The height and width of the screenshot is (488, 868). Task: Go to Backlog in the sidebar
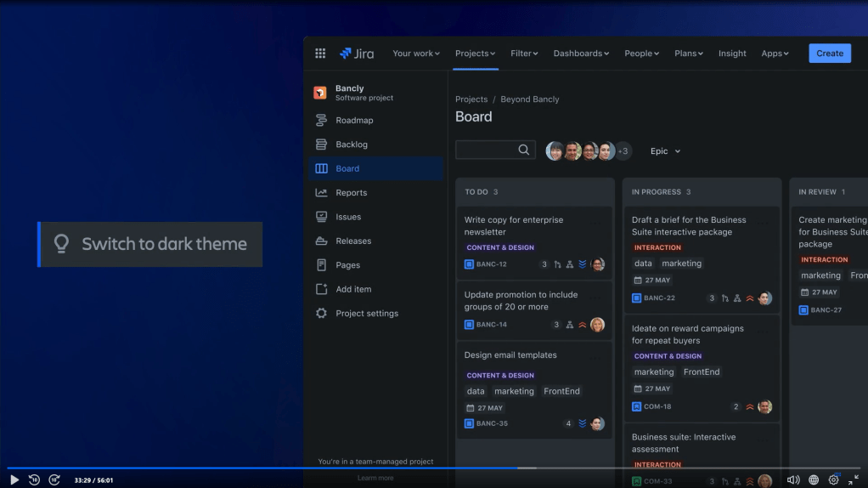coord(351,145)
